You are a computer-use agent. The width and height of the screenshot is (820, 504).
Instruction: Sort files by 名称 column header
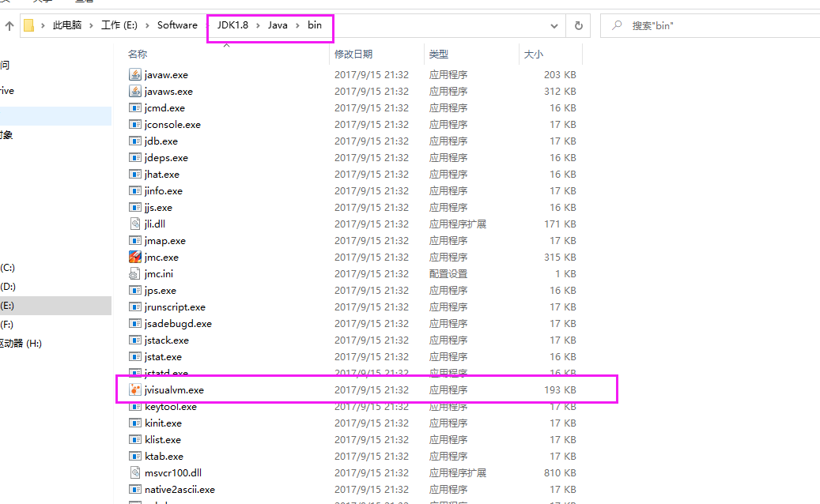click(x=138, y=54)
